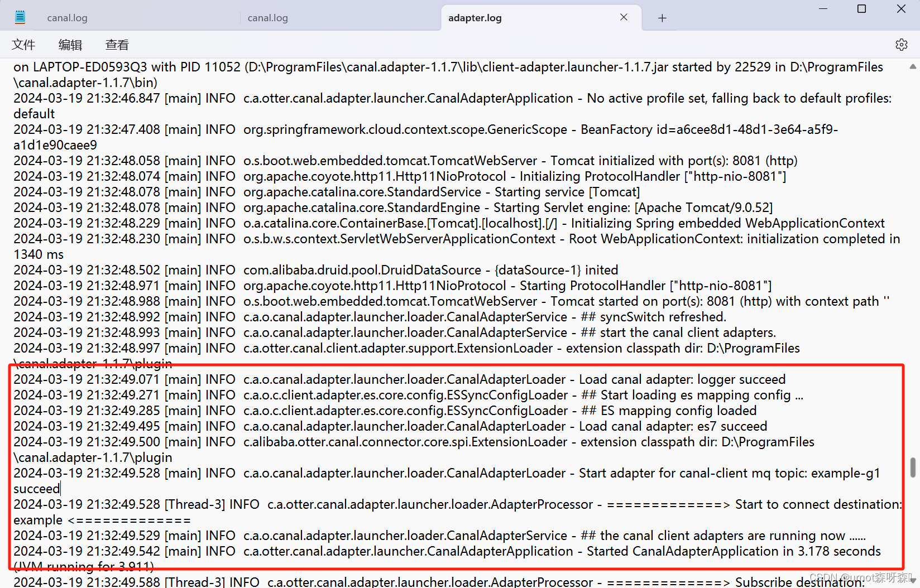920x588 pixels.
Task: Click text 'Load canal adapter: es7 succeed'
Action: (x=673, y=426)
